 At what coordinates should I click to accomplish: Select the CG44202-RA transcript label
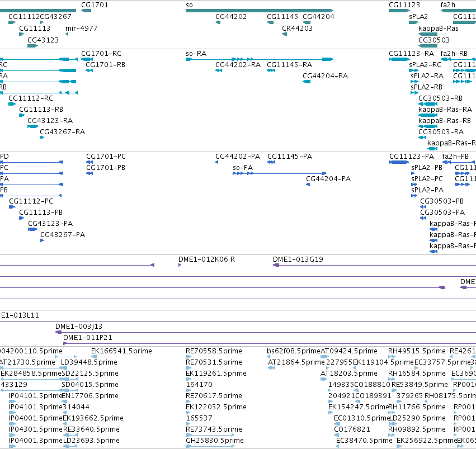238,65
